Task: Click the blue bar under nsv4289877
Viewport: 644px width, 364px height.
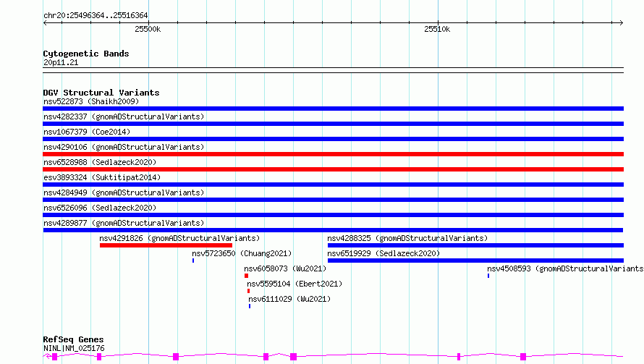Action: (x=333, y=230)
